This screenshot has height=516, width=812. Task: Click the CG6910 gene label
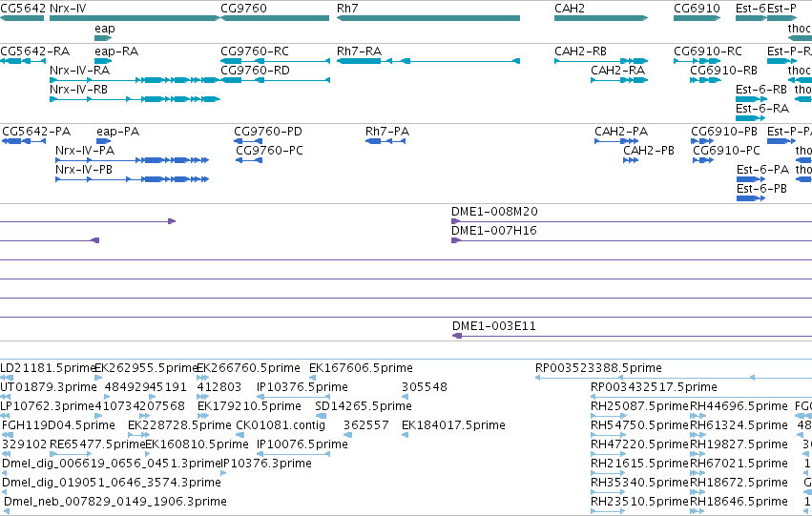(x=697, y=9)
